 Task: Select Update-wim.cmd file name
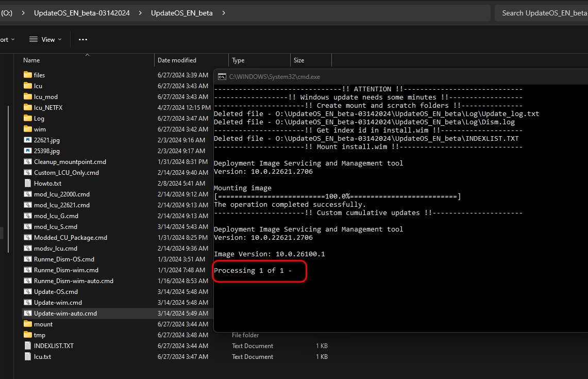58,303
